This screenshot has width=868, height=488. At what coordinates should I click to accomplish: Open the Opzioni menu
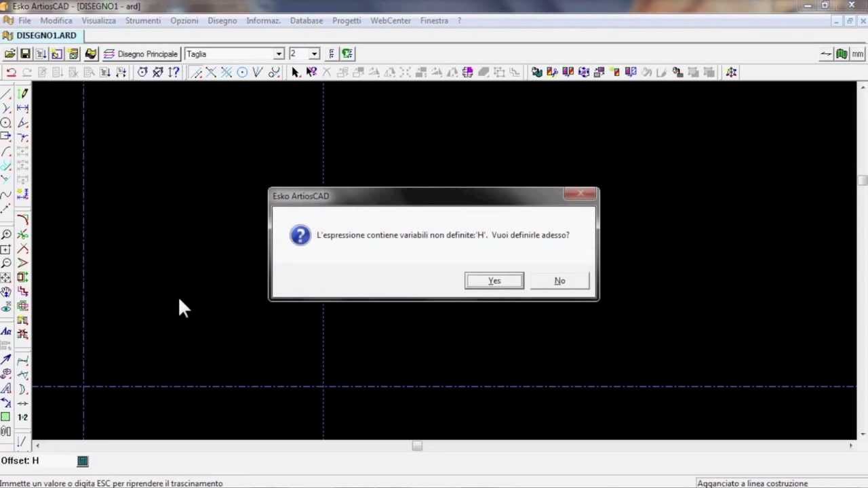click(x=184, y=21)
